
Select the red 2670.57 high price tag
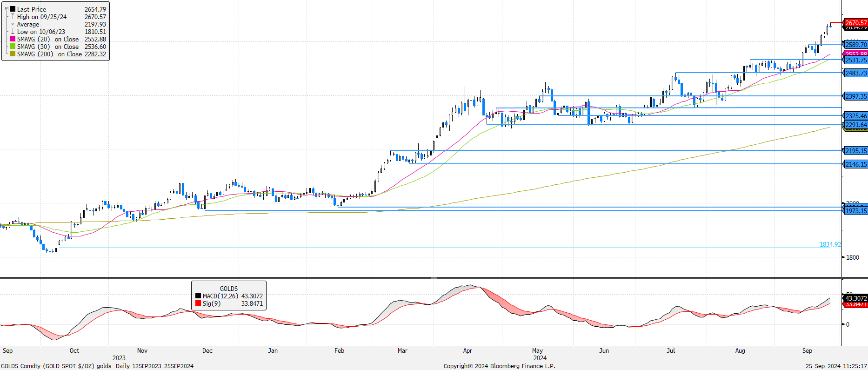tap(855, 22)
